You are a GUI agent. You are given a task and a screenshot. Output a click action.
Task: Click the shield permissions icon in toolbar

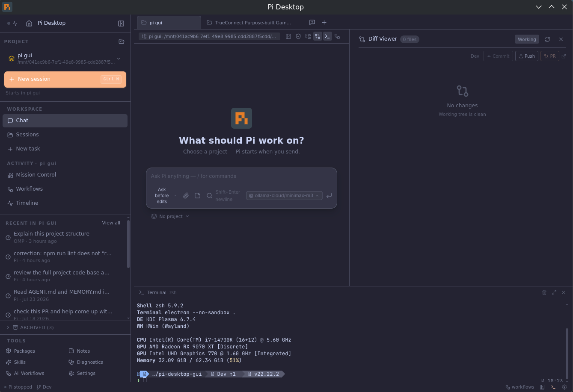[x=298, y=36]
